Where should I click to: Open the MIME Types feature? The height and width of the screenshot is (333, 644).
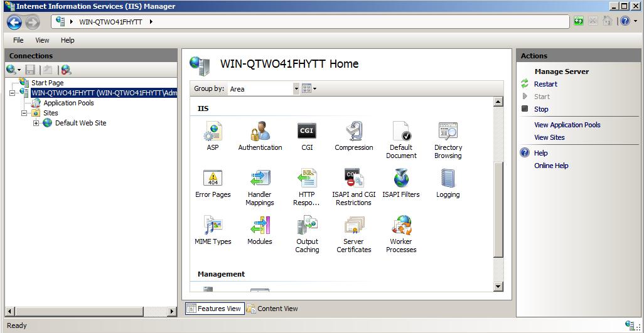point(213,231)
